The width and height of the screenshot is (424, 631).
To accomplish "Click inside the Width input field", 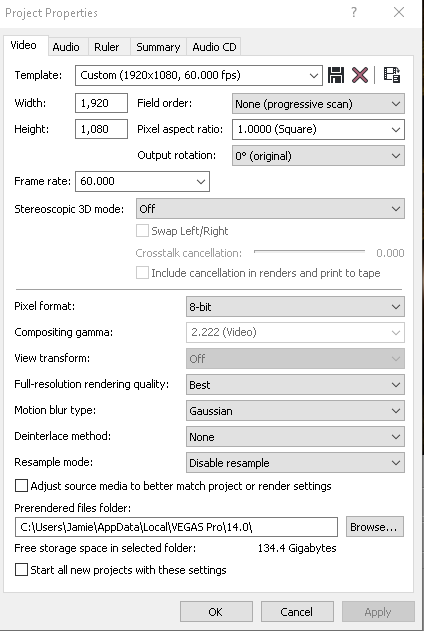I will (x=101, y=103).
